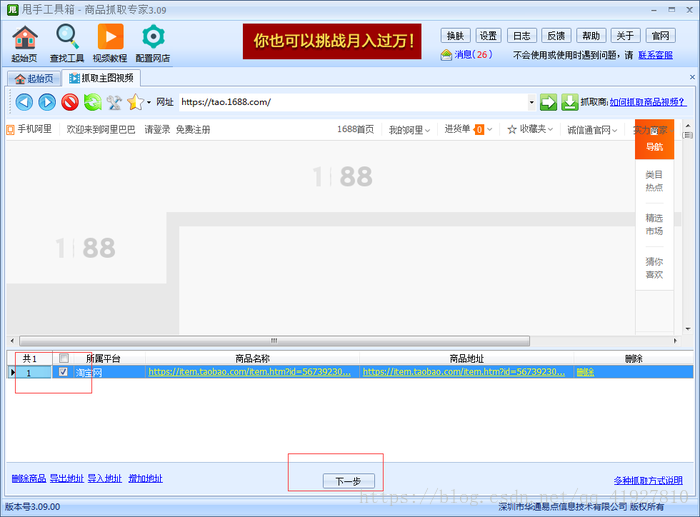Click the 反馈 button

[556, 36]
